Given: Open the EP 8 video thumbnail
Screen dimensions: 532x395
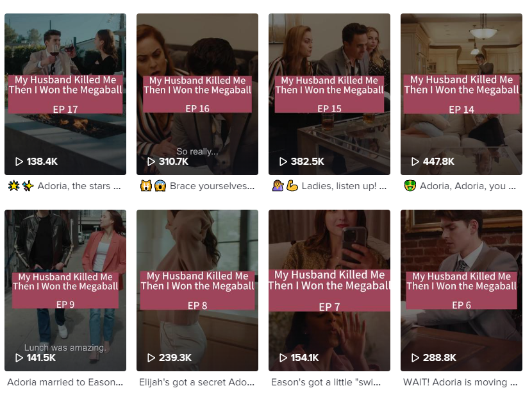Looking at the screenshot, I should 197,290.
